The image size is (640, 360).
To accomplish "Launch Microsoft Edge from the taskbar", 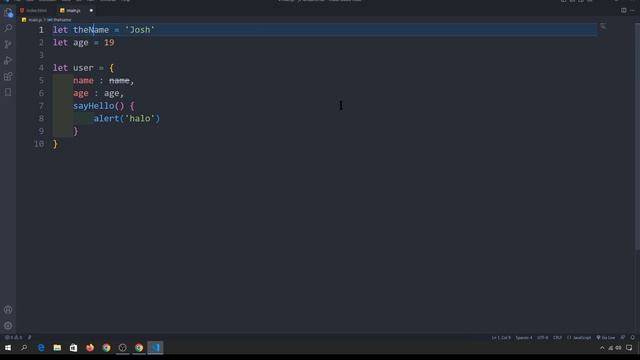I will (41, 348).
